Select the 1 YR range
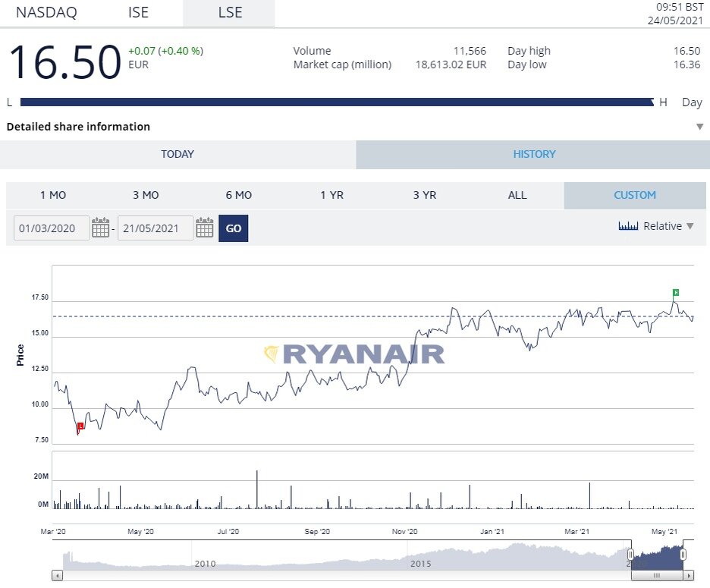This screenshot has width=710, height=588. coord(332,195)
